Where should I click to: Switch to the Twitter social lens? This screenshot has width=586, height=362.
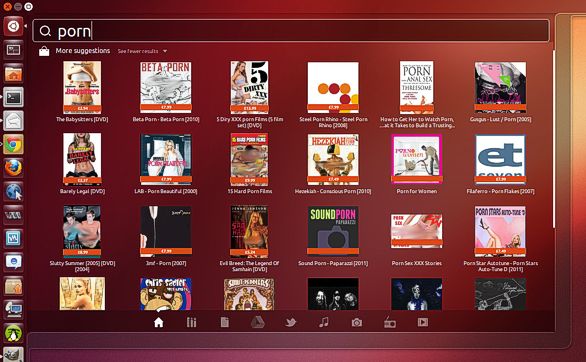pos(290,322)
